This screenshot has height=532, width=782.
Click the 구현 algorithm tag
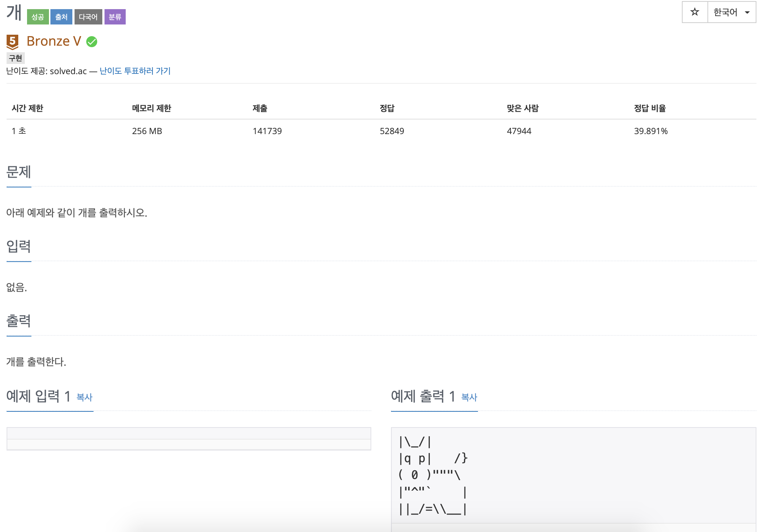coord(15,58)
